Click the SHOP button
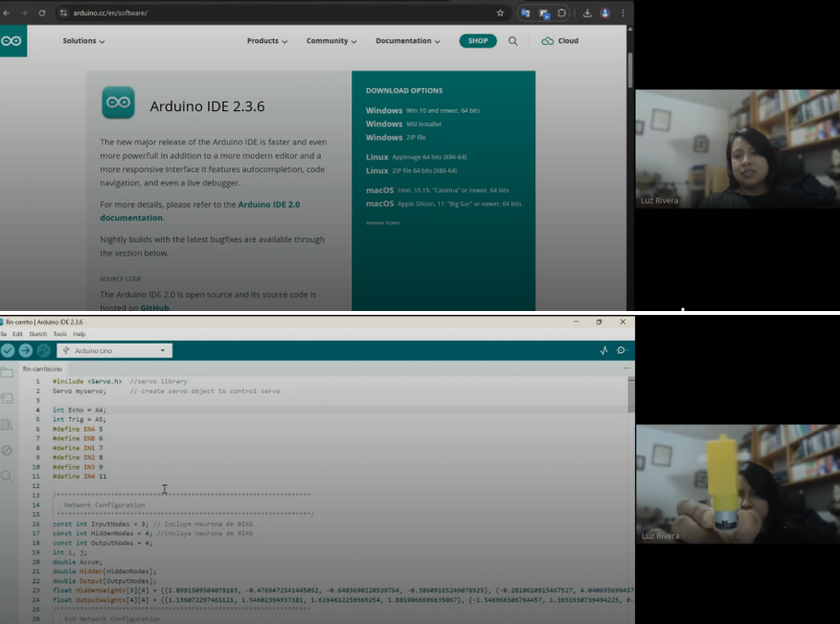 [478, 41]
